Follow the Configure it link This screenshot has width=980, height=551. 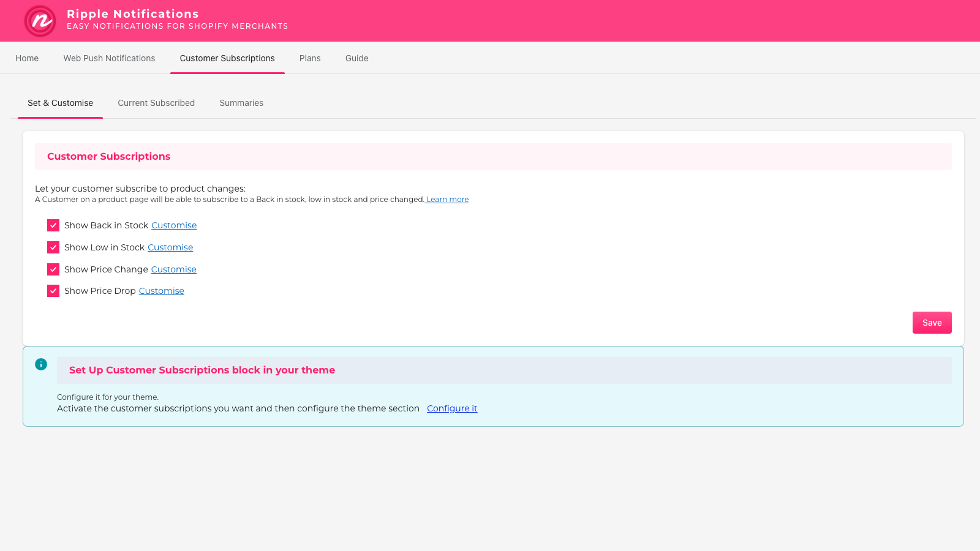(x=452, y=408)
